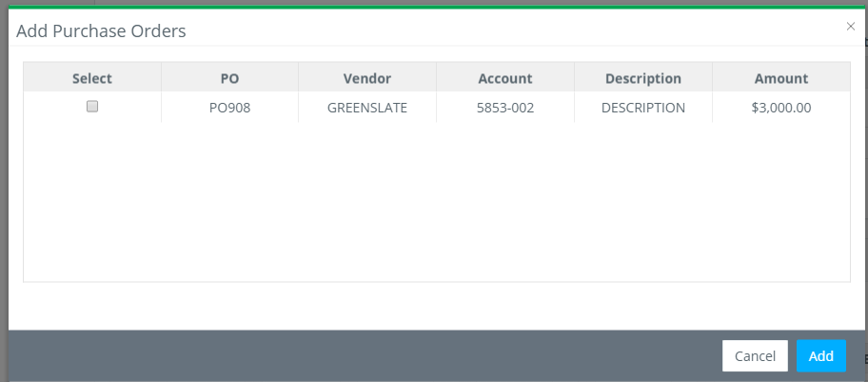Click the blue Add button
The height and width of the screenshot is (382, 868).
[821, 356]
